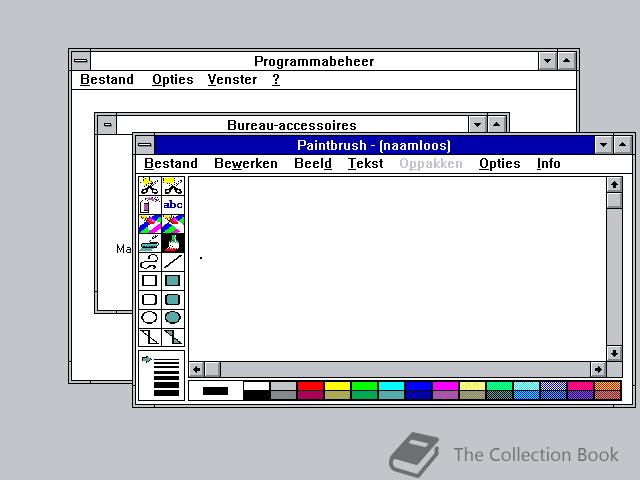640x480 pixels.
Task: Pick the bright blue top-row color
Action: point(418,386)
